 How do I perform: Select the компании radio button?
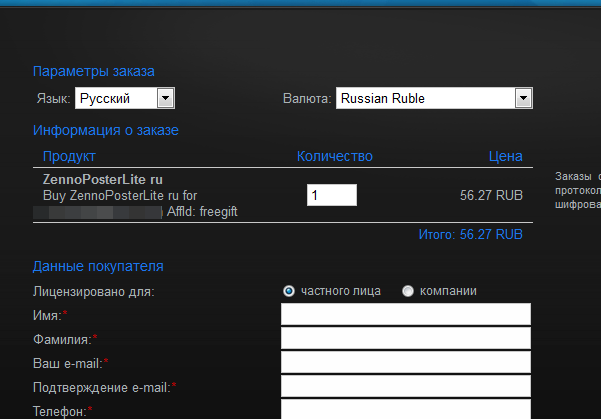tap(408, 291)
